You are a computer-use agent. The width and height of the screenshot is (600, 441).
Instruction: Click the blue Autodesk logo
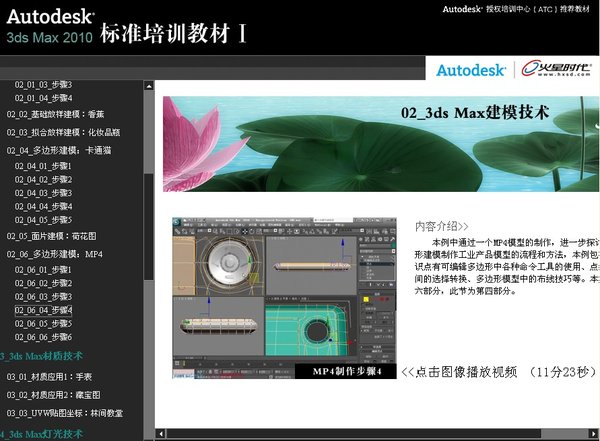[471, 70]
